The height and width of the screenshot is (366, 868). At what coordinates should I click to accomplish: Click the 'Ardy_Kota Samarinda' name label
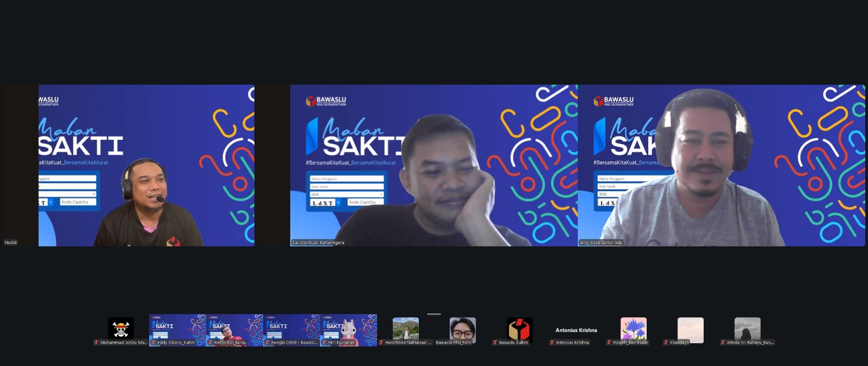601,242
